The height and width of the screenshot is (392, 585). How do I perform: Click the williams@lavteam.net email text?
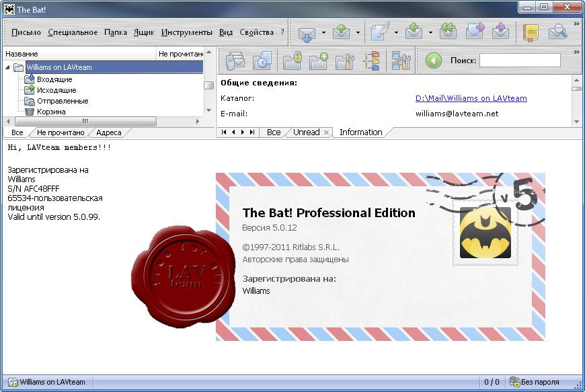click(457, 114)
